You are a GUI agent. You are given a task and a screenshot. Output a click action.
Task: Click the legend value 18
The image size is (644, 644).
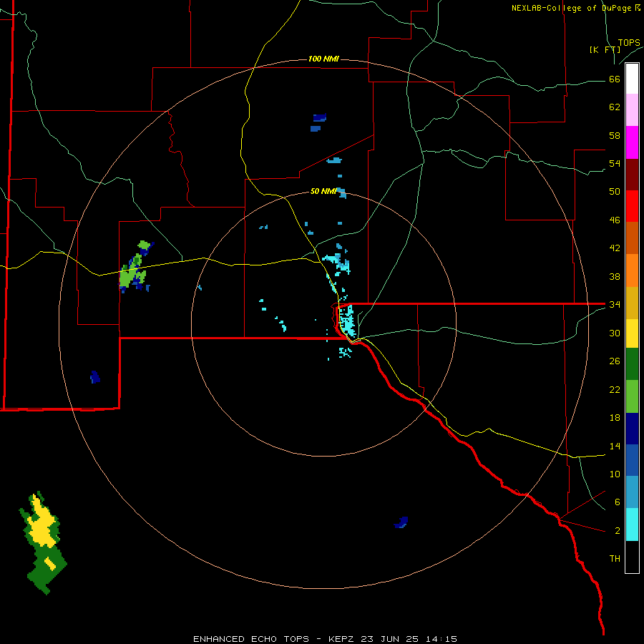point(615,418)
